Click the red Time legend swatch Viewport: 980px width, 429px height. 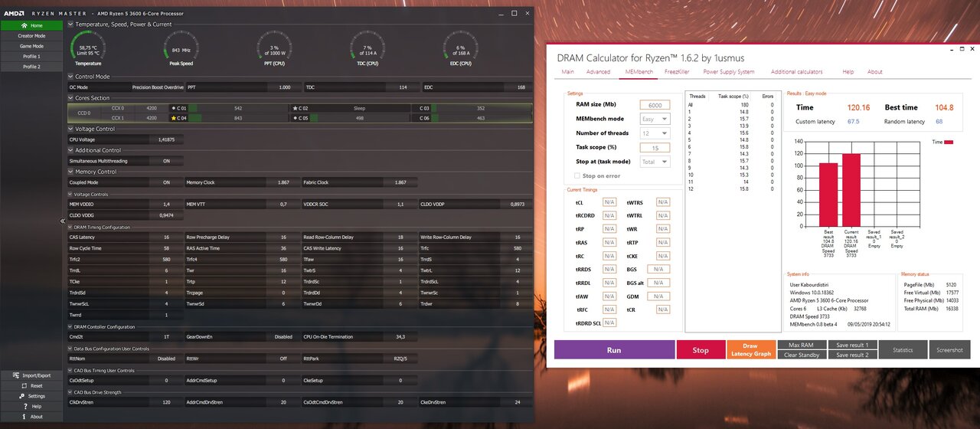(949, 142)
